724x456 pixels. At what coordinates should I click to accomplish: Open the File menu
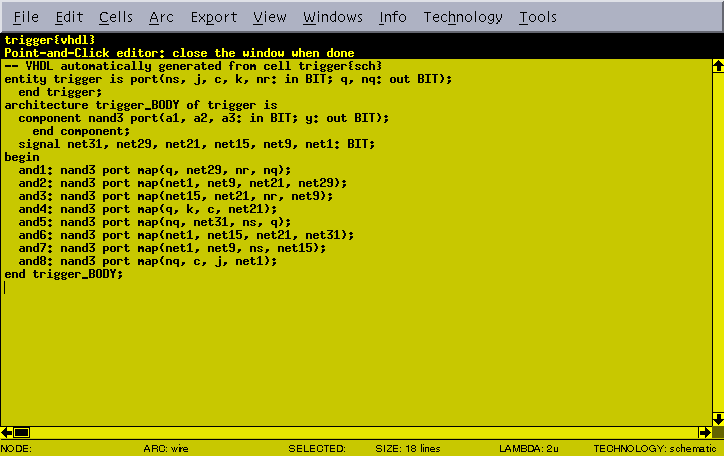coord(26,17)
